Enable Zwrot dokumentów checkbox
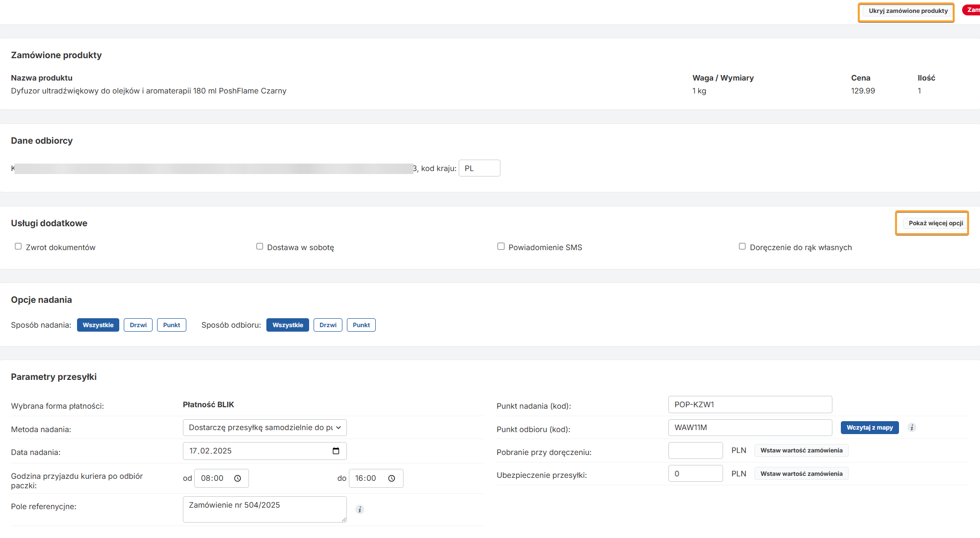The image size is (980, 538). [x=18, y=247]
